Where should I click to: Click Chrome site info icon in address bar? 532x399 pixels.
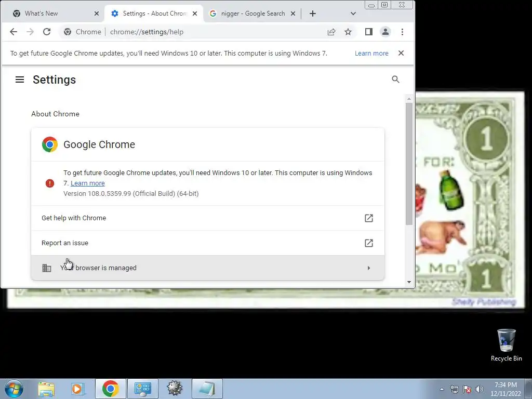(68, 32)
